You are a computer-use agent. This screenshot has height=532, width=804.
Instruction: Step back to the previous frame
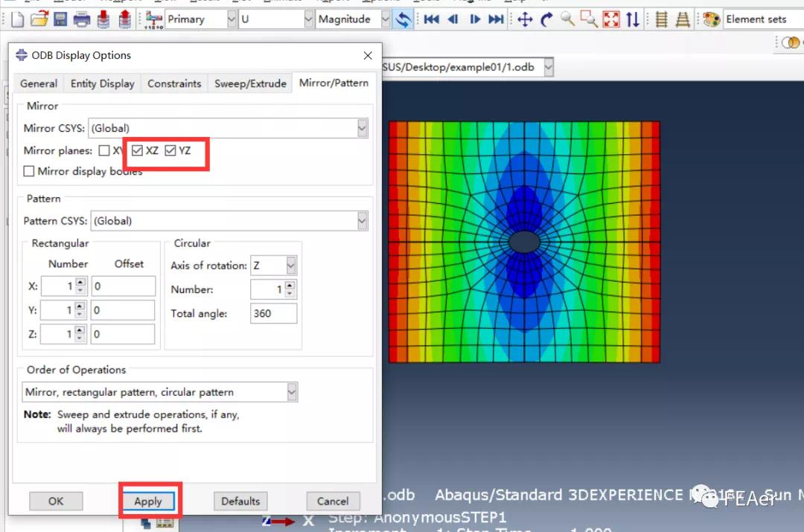click(x=453, y=19)
